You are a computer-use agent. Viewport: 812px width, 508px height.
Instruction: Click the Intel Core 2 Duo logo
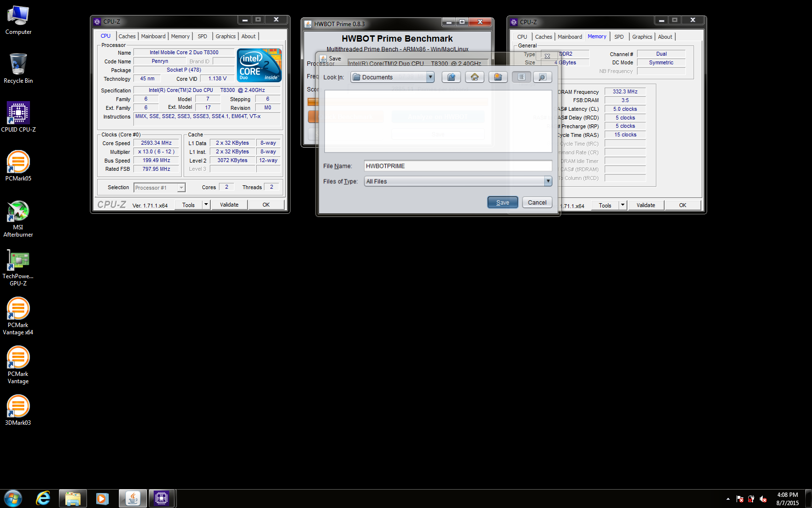coord(260,65)
